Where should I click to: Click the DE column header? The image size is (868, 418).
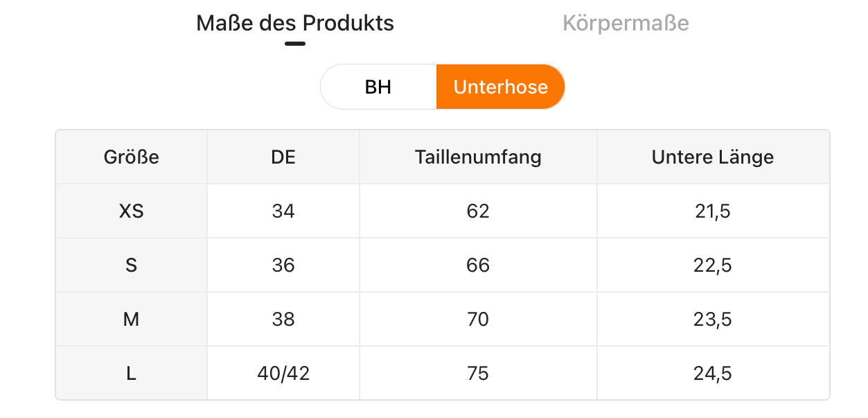(x=283, y=157)
